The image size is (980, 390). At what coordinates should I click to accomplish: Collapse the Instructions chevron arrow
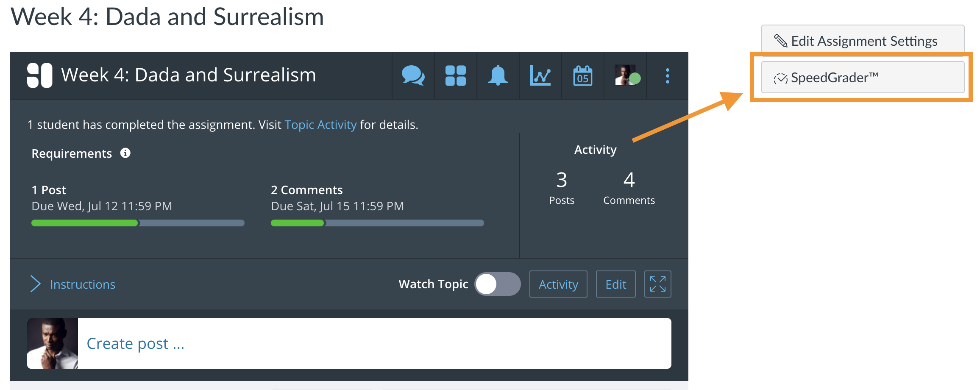[36, 284]
